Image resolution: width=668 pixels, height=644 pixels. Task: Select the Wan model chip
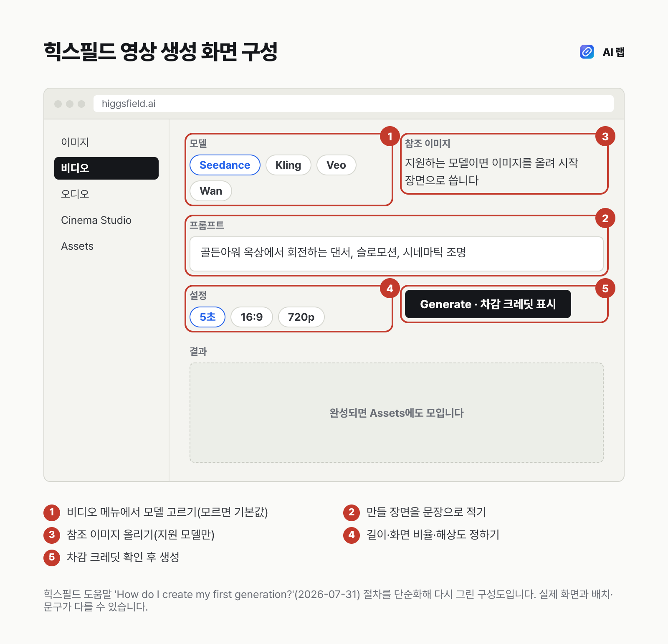pyautogui.click(x=211, y=191)
